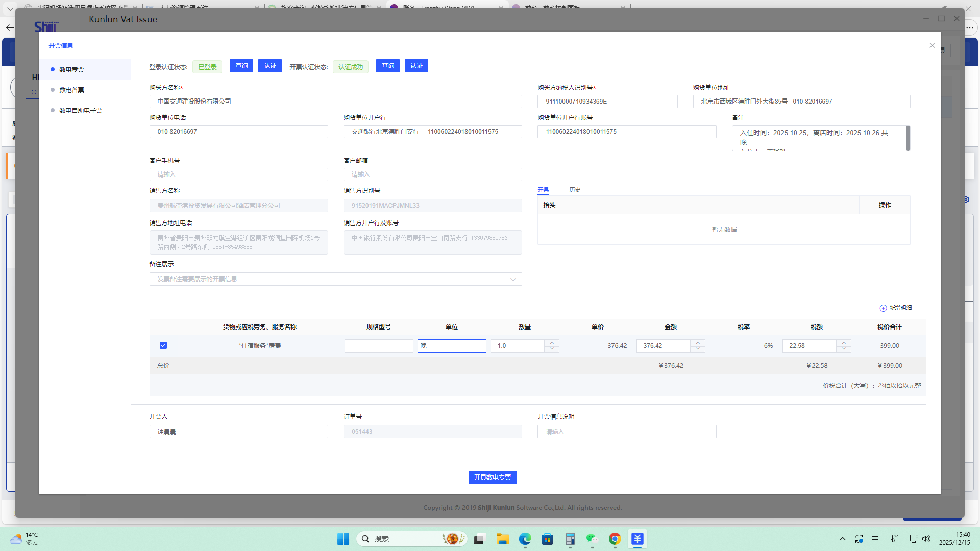Image resolution: width=980 pixels, height=551 pixels.
Task: Expand the 备注展示 dropdown
Action: [513, 279]
